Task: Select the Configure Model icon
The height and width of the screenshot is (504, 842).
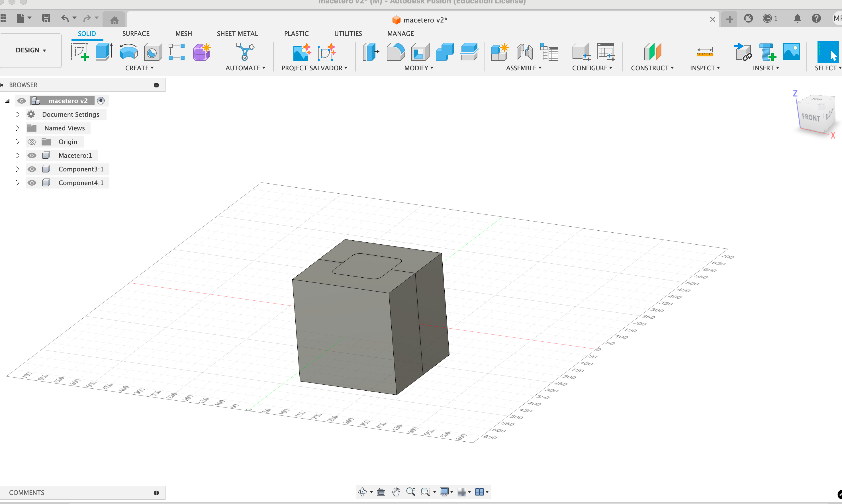Action: [x=581, y=52]
